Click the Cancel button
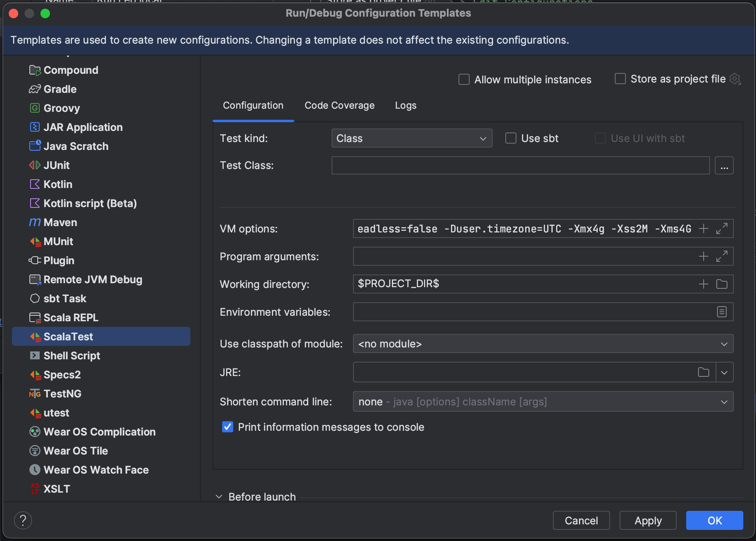The width and height of the screenshot is (756, 541). click(x=581, y=520)
